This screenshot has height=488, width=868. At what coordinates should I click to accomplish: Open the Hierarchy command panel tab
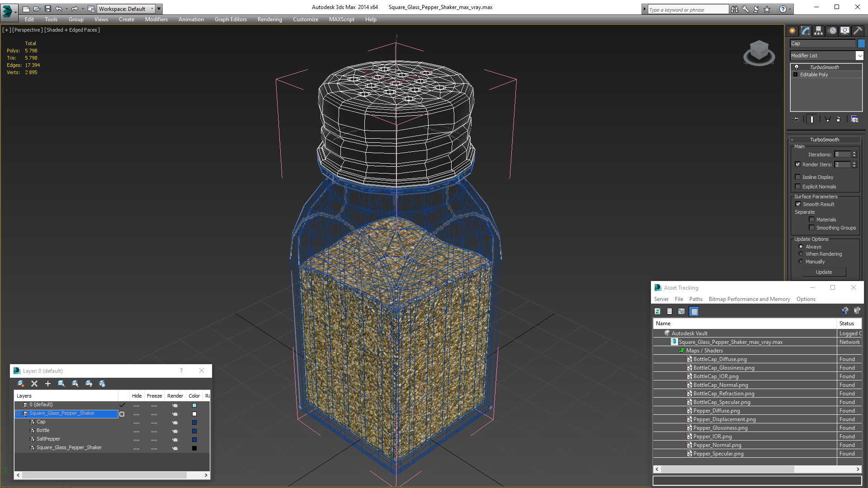[x=819, y=31]
